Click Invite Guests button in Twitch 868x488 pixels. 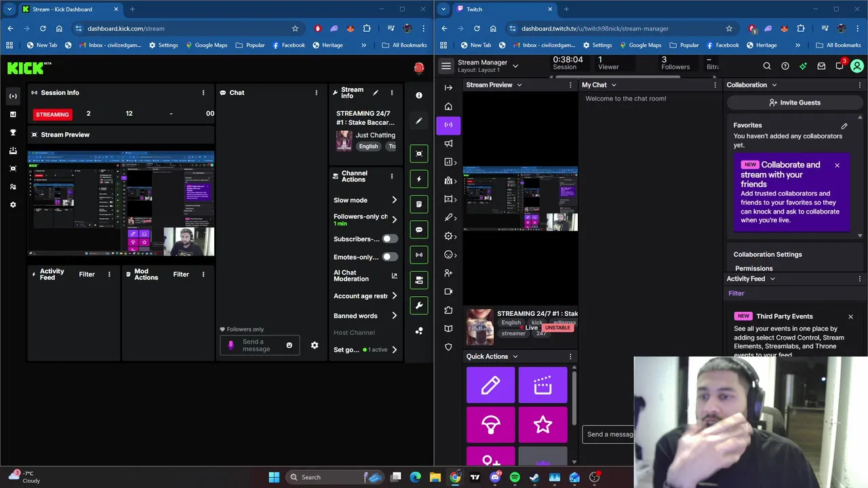795,103
